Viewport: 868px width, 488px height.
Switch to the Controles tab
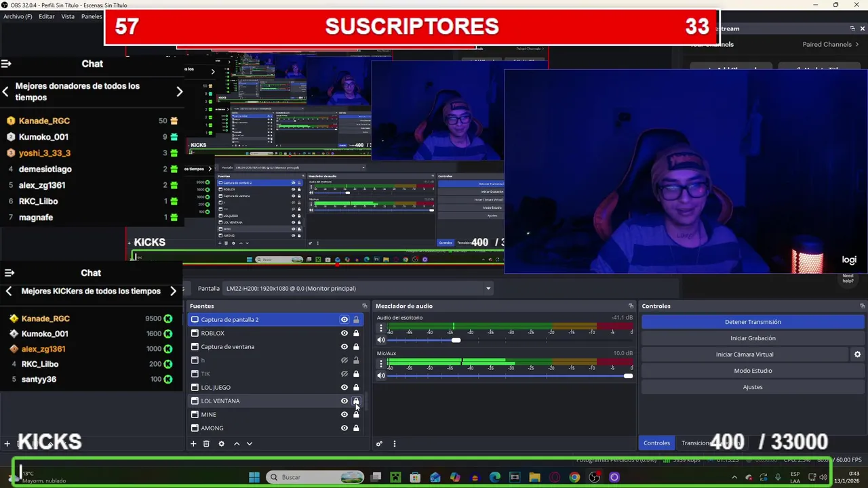656,443
